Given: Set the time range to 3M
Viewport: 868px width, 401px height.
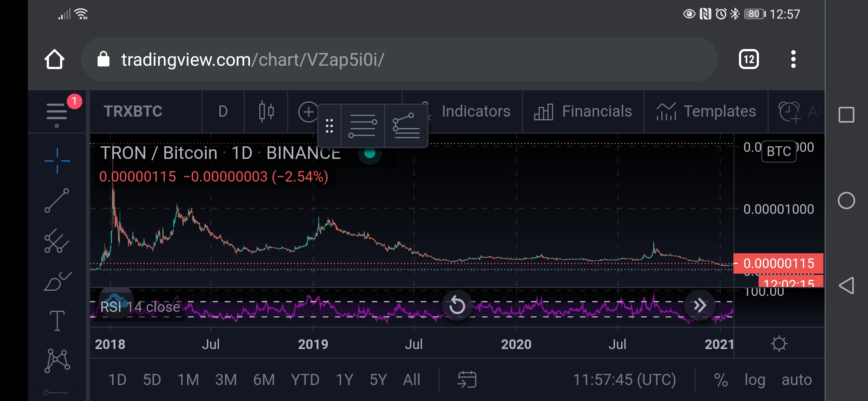Looking at the screenshot, I should tap(226, 380).
